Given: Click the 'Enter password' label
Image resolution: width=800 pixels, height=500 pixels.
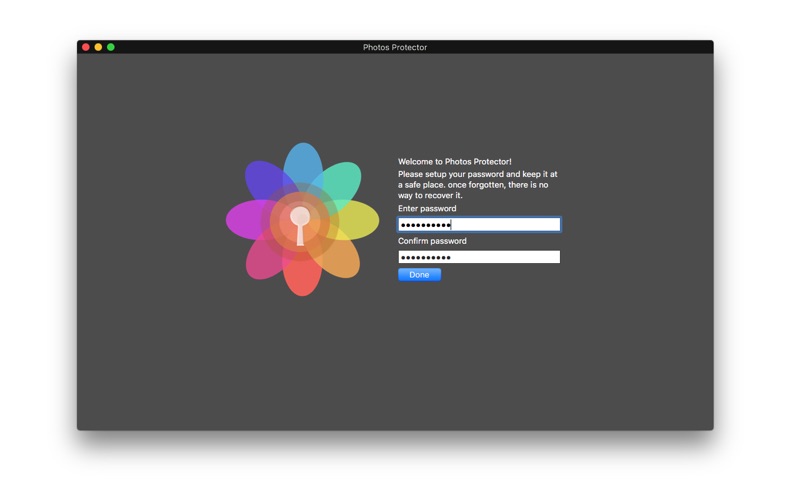Looking at the screenshot, I should pyautogui.click(x=427, y=208).
